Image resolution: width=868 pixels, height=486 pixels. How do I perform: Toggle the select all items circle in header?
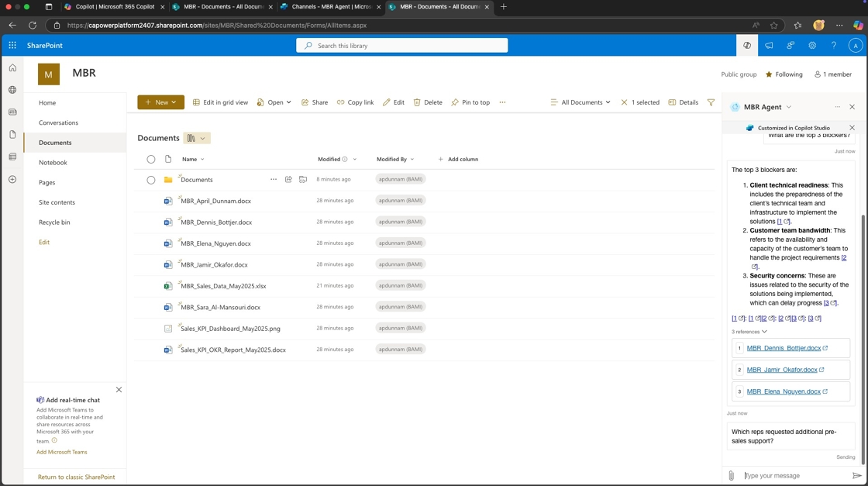click(151, 159)
